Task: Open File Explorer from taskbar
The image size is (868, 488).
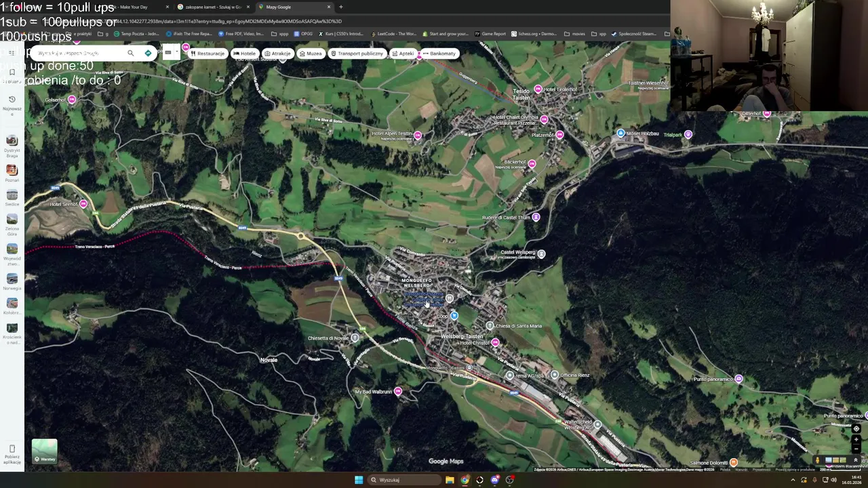Action: 450,480
